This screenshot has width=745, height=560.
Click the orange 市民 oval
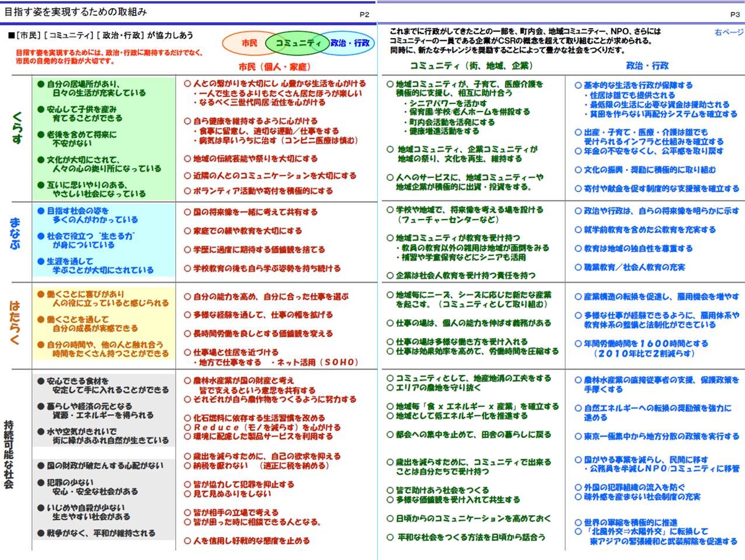[x=249, y=43]
